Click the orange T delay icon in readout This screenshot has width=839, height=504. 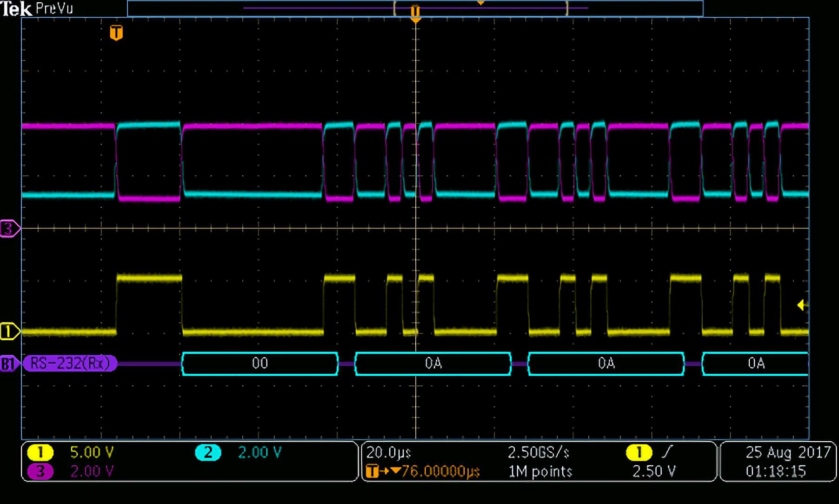[x=373, y=471]
